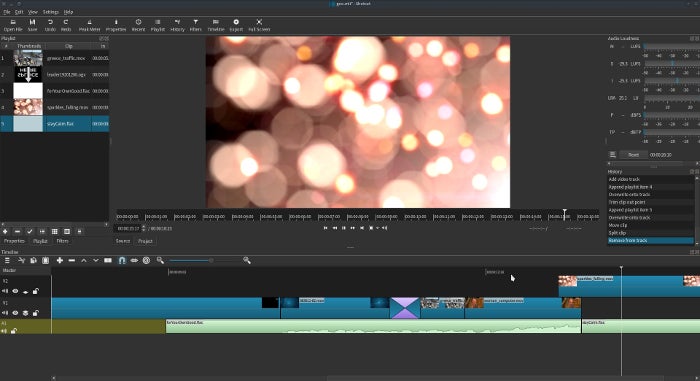Image resolution: width=700 pixels, height=381 pixels.
Task: Show the Timeline panel from the toolbar
Action: point(216,25)
